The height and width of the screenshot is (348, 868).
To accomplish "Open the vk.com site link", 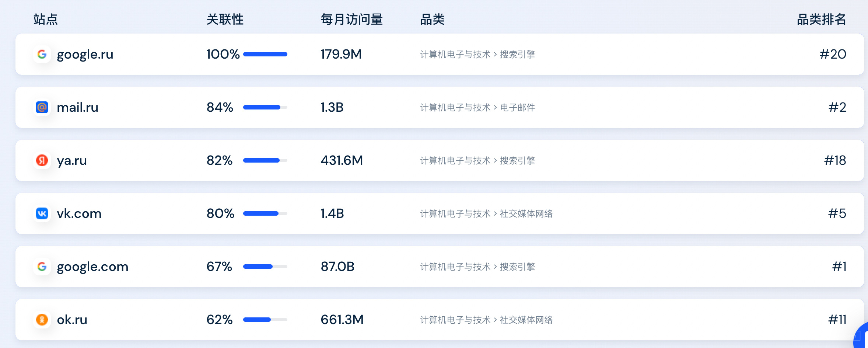I will (x=79, y=213).
